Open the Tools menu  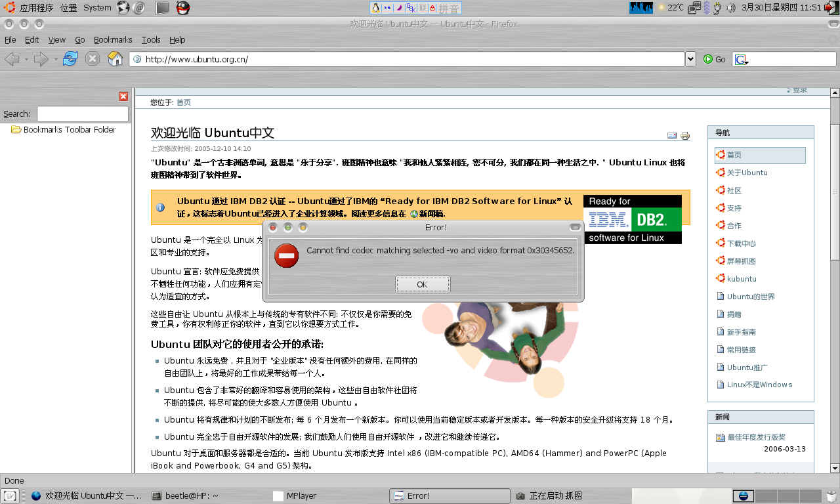click(x=150, y=39)
